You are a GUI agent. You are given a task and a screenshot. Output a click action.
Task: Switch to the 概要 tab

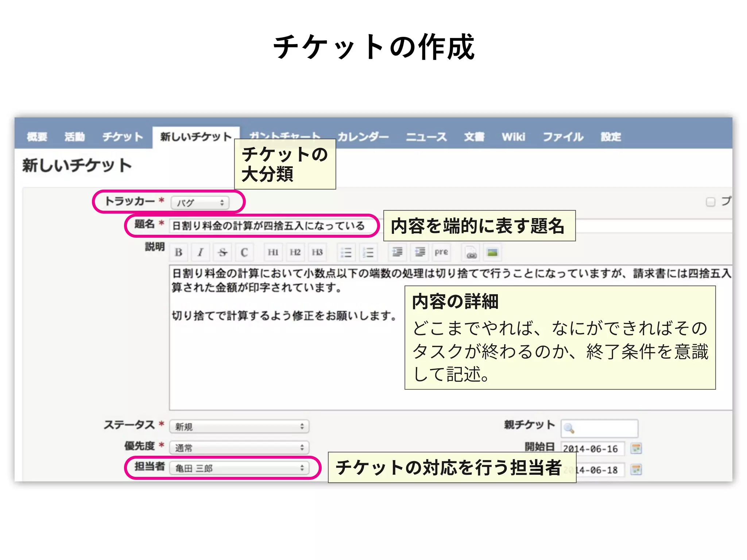click(37, 137)
